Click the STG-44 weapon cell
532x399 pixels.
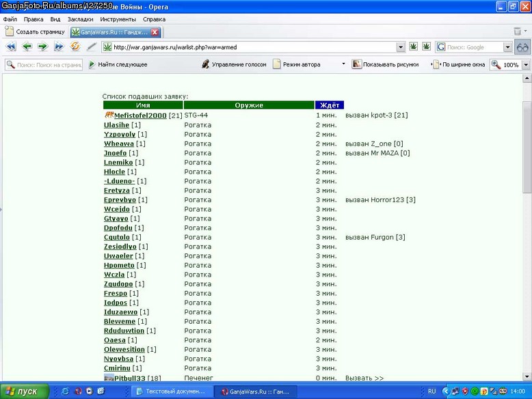point(196,115)
